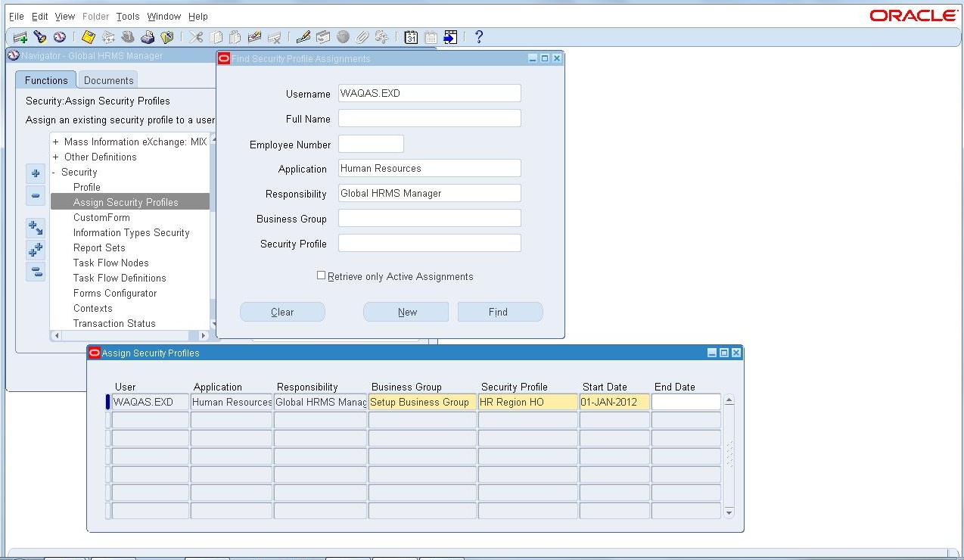Open the Help menu
The height and width of the screenshot is (560, 964).
click(198, 16)
